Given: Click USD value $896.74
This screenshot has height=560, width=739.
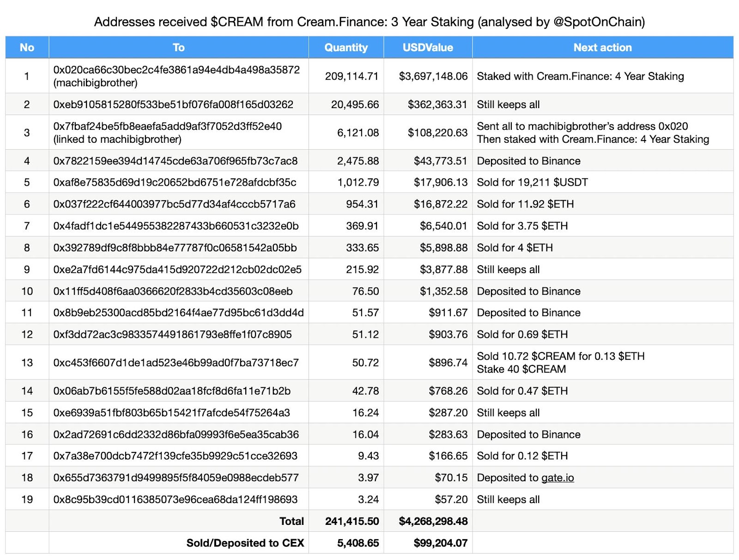Looking at the screenshot, I should click(x=448, y=363).
